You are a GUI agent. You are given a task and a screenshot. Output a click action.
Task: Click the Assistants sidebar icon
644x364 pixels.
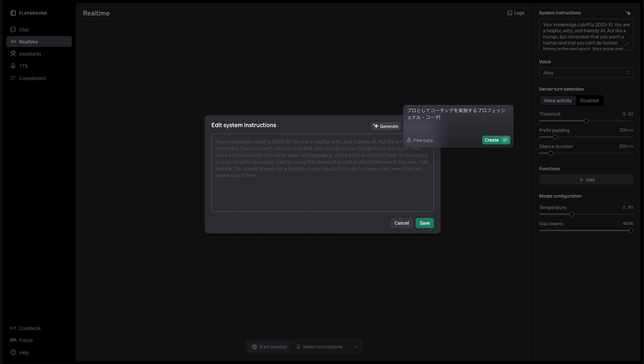(x=30, y=54)
